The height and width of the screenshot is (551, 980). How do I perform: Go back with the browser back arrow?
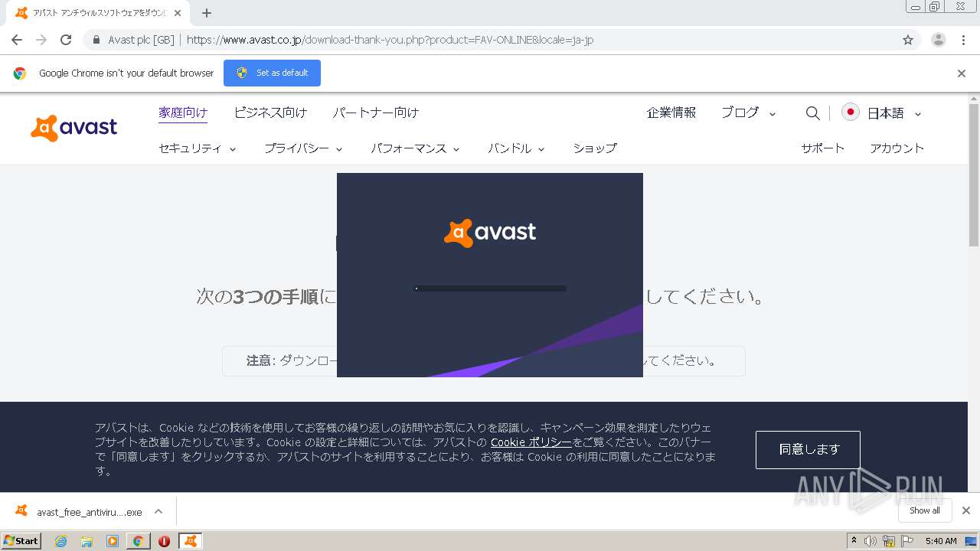(17, 40)
